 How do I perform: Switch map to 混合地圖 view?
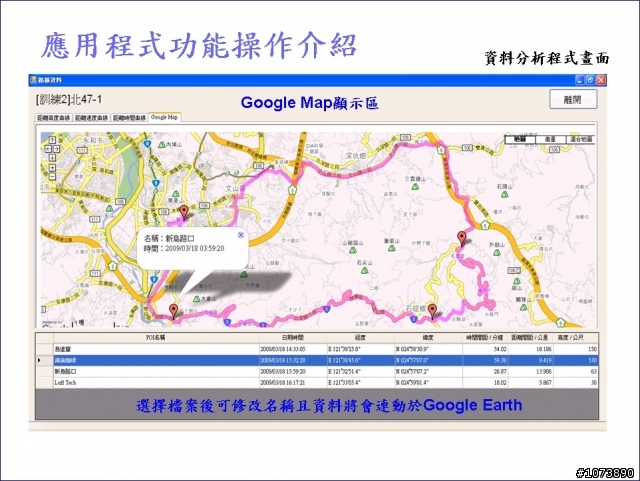pyautogui.click(x=580, y=139)
